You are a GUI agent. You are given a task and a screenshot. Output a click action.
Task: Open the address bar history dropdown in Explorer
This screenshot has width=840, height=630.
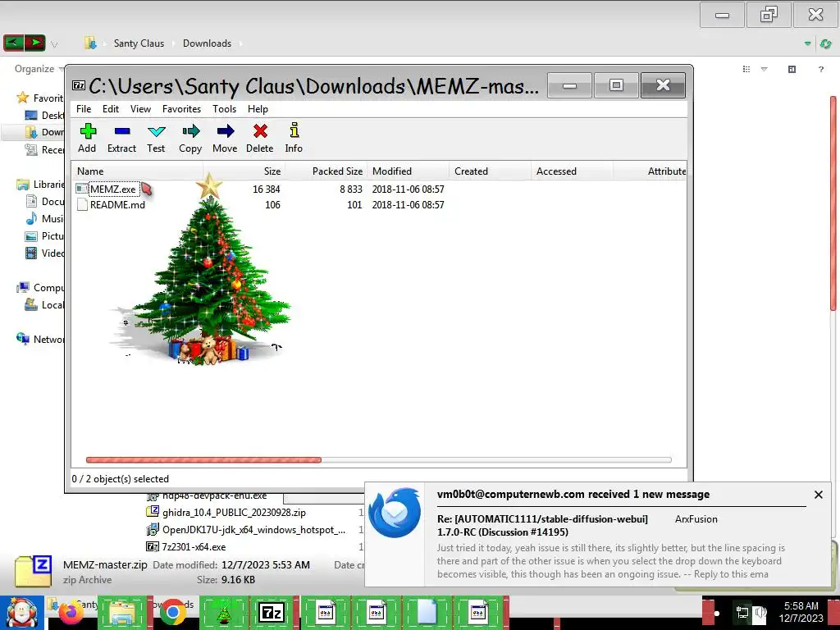coord(807,44)
